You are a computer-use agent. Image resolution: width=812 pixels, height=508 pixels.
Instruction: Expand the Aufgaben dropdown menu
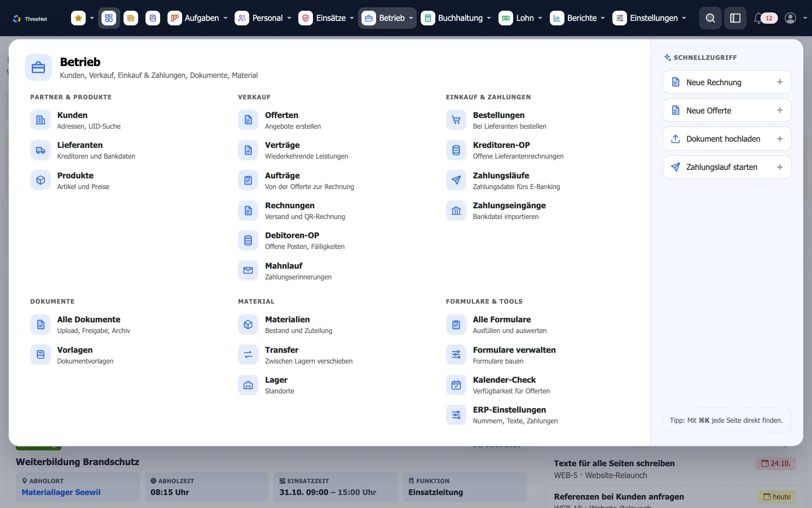(x=198, y=18)
